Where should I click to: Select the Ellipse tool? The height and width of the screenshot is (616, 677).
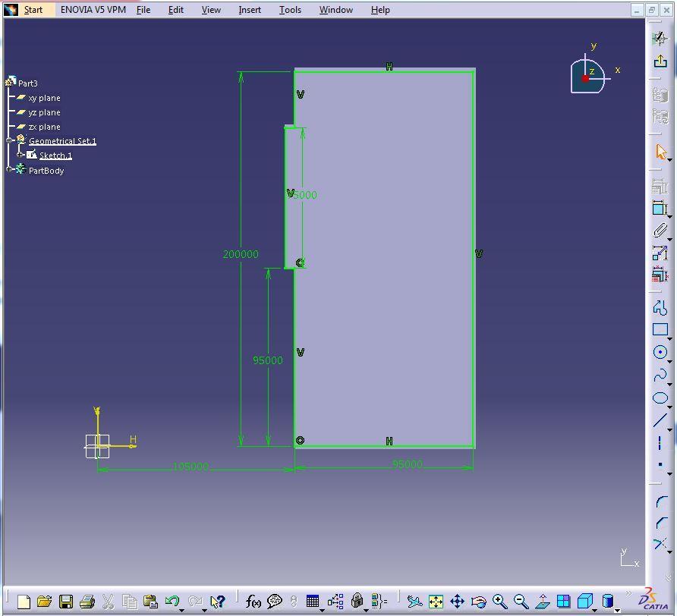[x=660, y=398]
